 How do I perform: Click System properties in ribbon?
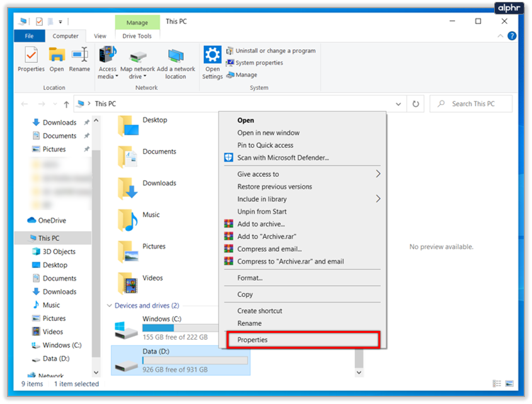tap(255, 63)
